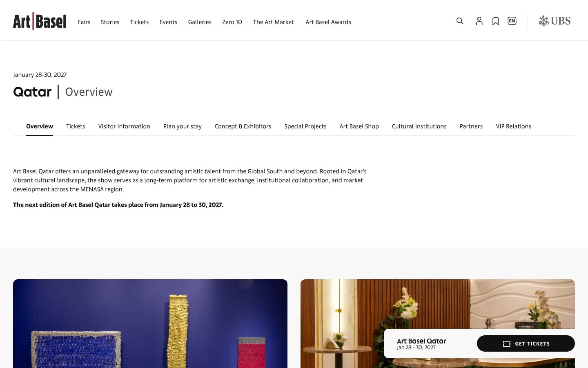Open the user account icon
The image size is (588, 368).
[x=479, y=21]
